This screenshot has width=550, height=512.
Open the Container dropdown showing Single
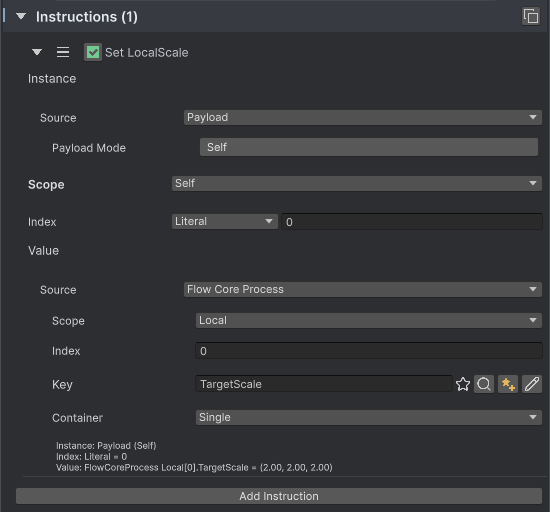[x=369, y=418]
